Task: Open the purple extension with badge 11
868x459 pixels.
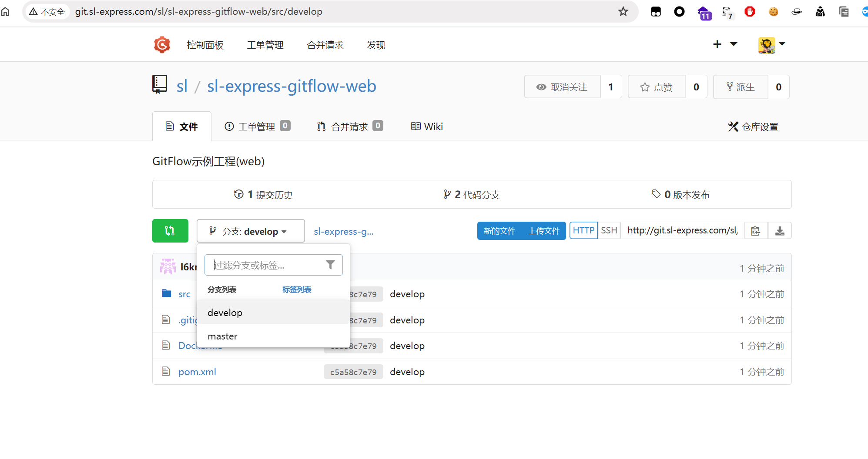Action: click(x=704, y=13)
